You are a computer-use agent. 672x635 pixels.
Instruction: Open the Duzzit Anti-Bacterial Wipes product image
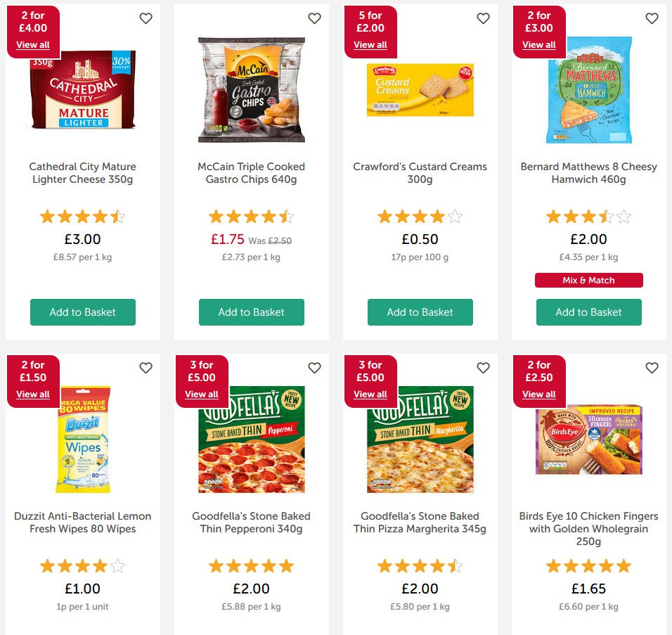[83, 440]
